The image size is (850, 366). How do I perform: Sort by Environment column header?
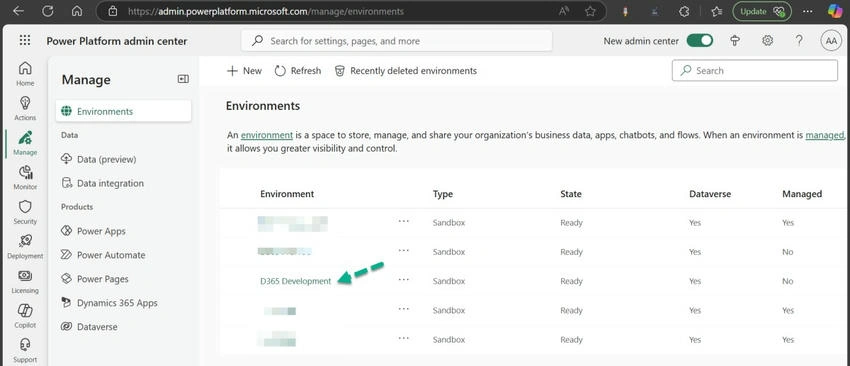[287, 194]
